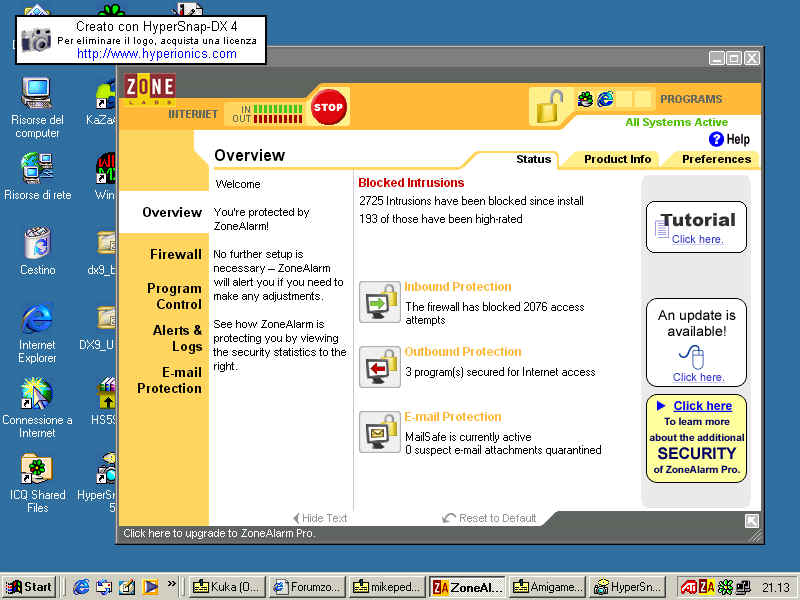Viewport: 800px width, 600px height.
Task: Select the Connessione a Internet desktop icon
Action: coord(37,408)
